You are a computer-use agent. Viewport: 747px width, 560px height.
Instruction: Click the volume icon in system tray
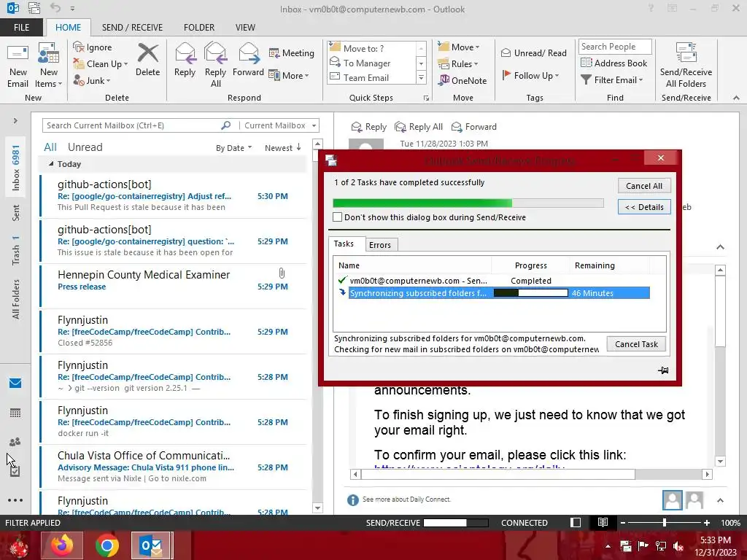pyautogui.click(x=678, y=545)
